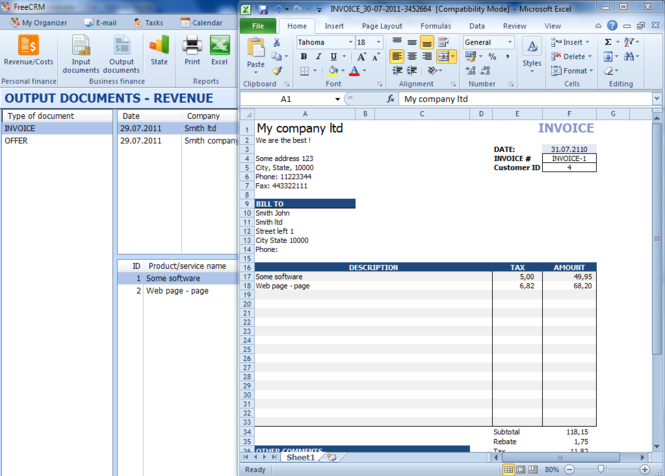Toggle Italic formatting
The width and height of the screenshot is (665, 476).
click(x=319, y=56)
